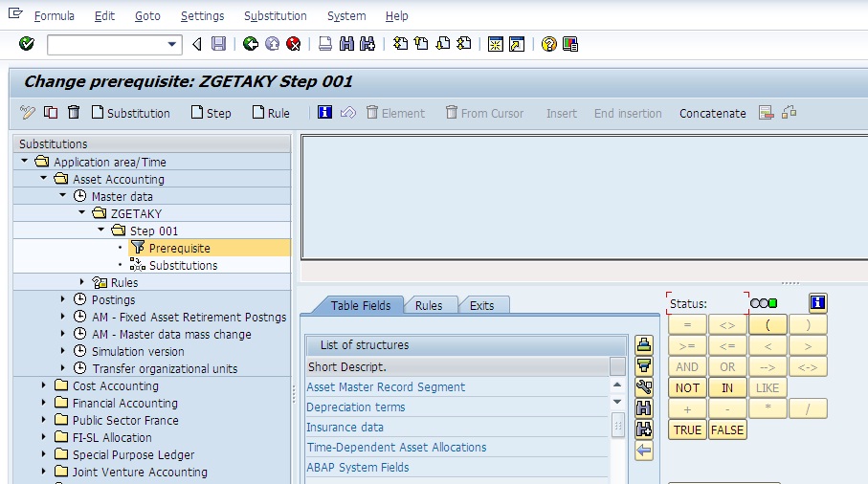This screenshot has height=484, width=868.
Task: Select Substitutions under Step 001
Action: coord(182,266)
